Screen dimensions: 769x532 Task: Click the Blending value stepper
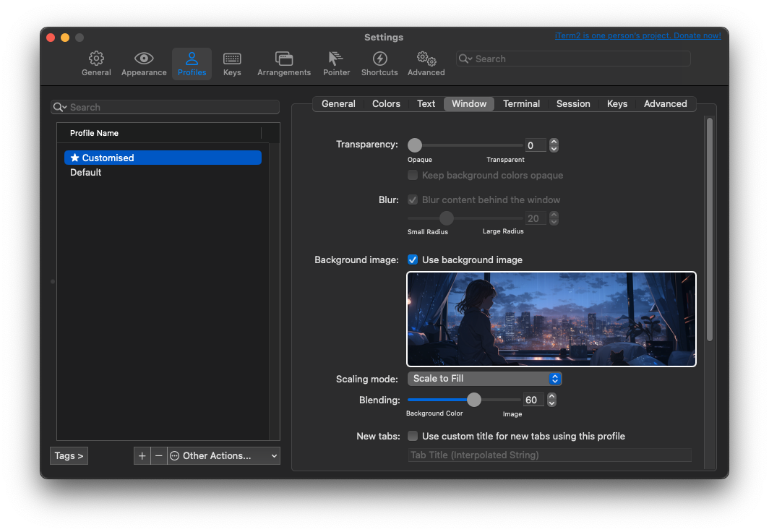[x=551, y=400]
